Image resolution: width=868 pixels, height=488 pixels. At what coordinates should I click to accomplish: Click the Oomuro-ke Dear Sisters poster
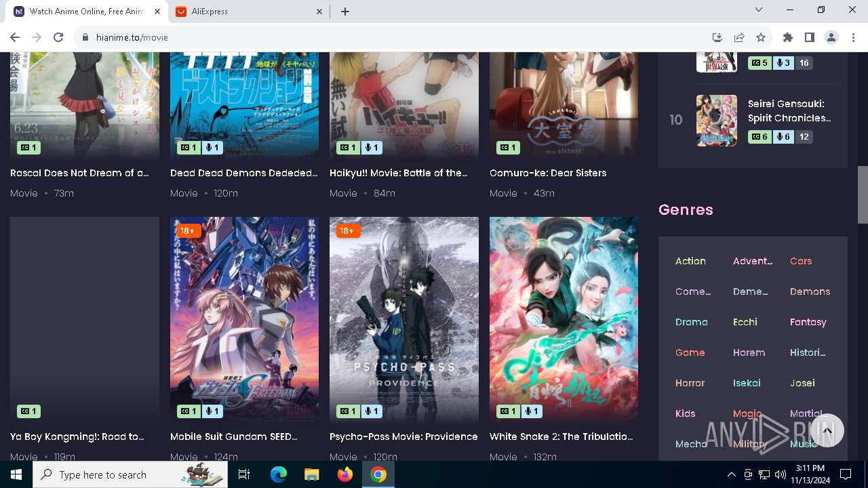click(x=564, y=106)
